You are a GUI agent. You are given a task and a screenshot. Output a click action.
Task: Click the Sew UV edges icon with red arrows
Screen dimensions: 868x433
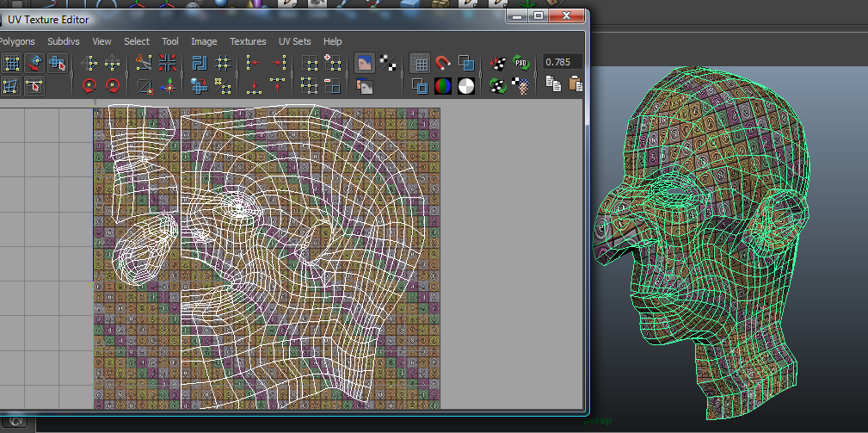168,63
